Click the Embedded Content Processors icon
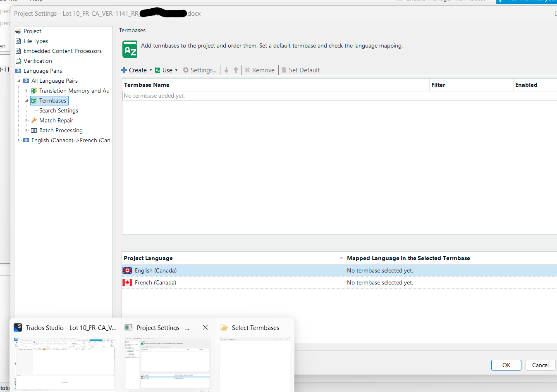 tap(18, 51)
